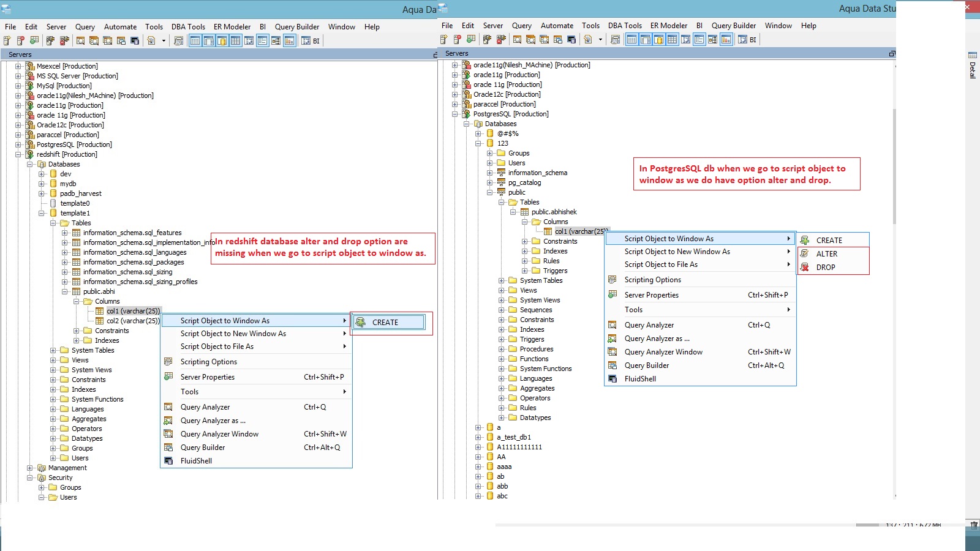This screenshot has width=980, height=551.
Task: Click right window Servers panel restore button
Action: click(892, 54)
